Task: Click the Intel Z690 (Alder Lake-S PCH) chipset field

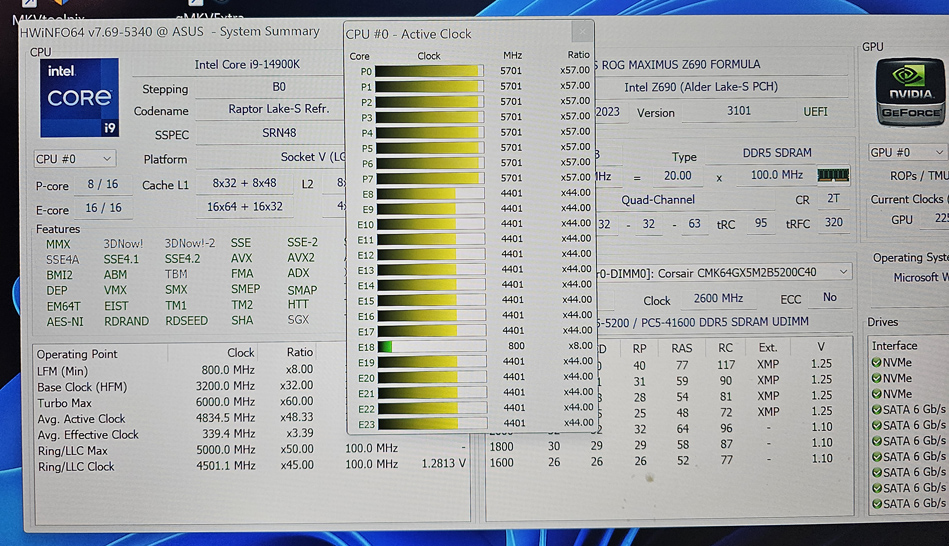Action: 720,87
